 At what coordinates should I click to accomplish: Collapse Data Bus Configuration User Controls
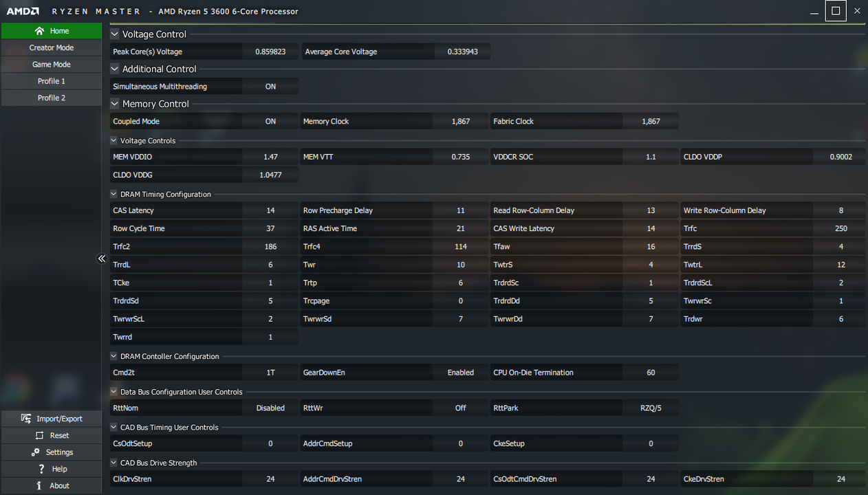coord(114,392)
